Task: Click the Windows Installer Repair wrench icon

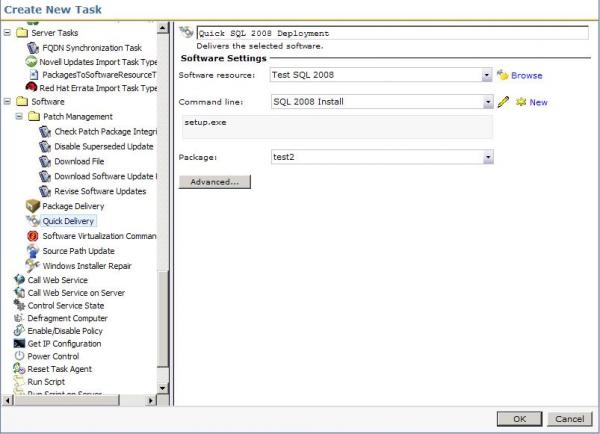Action: 33,265
